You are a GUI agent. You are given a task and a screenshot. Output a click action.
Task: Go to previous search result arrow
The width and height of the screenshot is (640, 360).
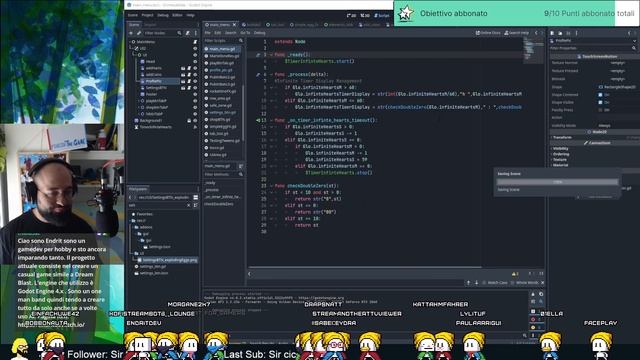tap(469, 282)
